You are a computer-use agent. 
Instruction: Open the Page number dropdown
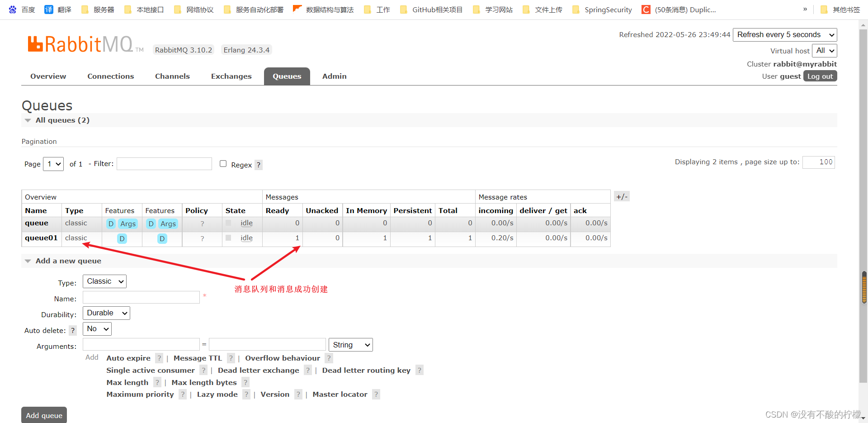pos(53,164)
